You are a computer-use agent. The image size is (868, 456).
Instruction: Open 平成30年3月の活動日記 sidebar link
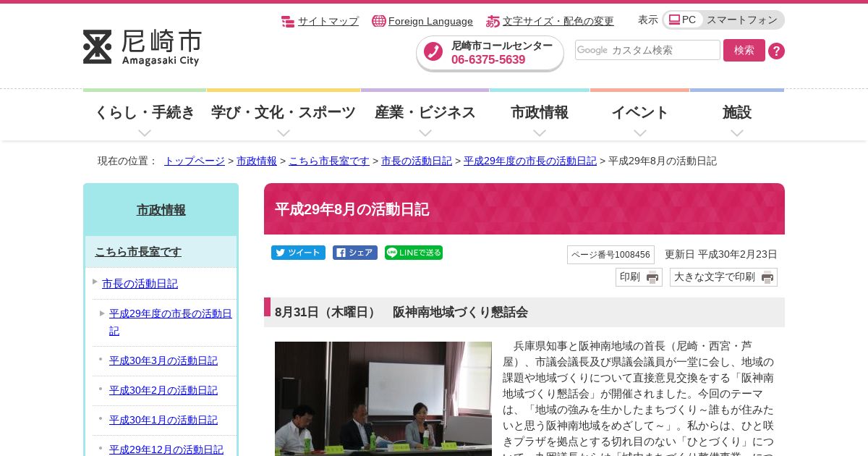163,360
